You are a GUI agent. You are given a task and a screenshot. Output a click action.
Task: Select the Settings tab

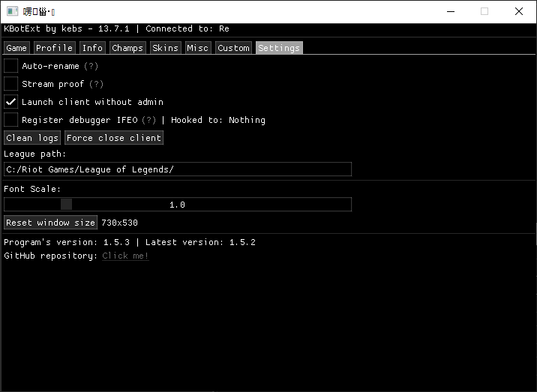click(279, 48)
